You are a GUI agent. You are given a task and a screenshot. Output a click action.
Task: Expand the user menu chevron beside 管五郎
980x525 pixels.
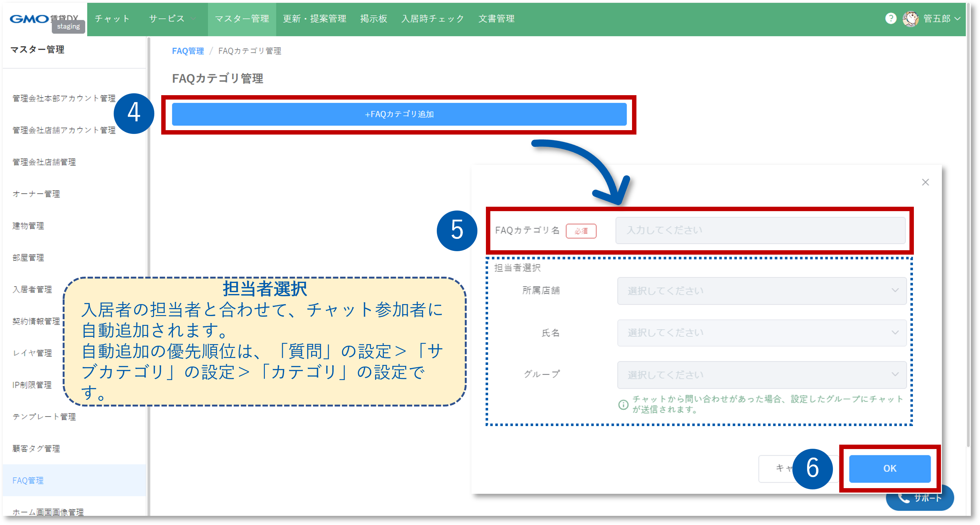[959, 18]
